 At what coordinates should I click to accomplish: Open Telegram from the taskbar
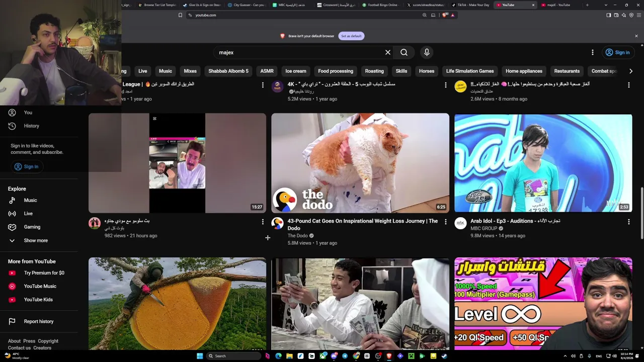[345, 356]
